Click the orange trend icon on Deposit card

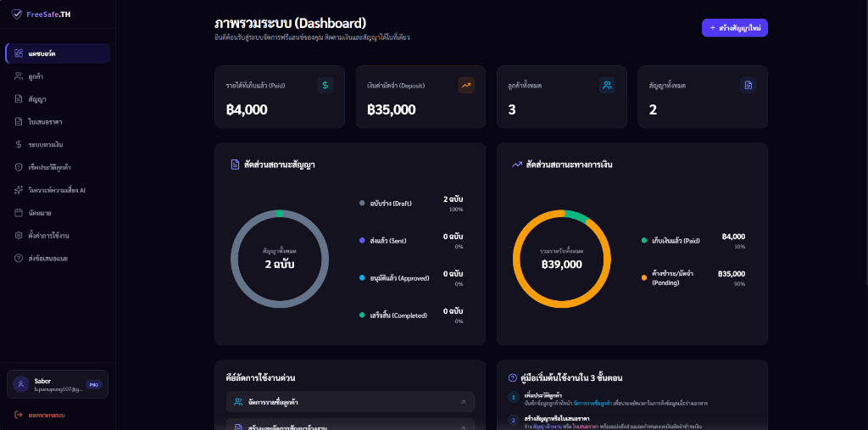[466, 86]
